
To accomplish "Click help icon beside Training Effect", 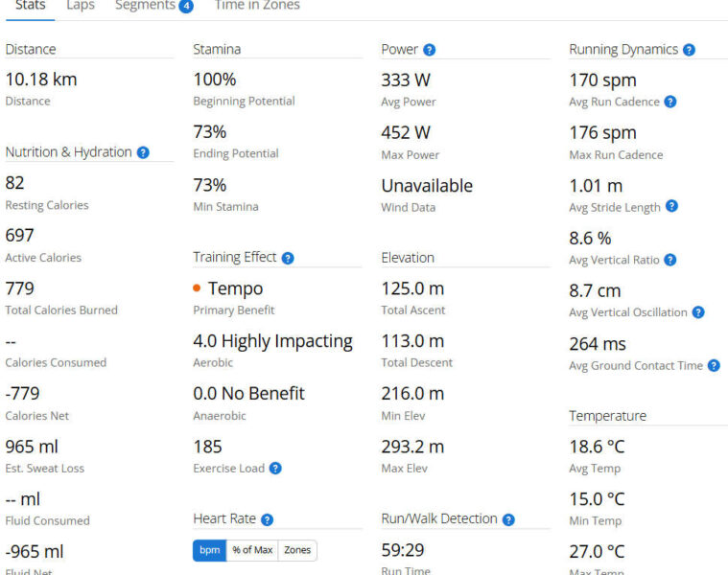I will click(x=288, y=258).
